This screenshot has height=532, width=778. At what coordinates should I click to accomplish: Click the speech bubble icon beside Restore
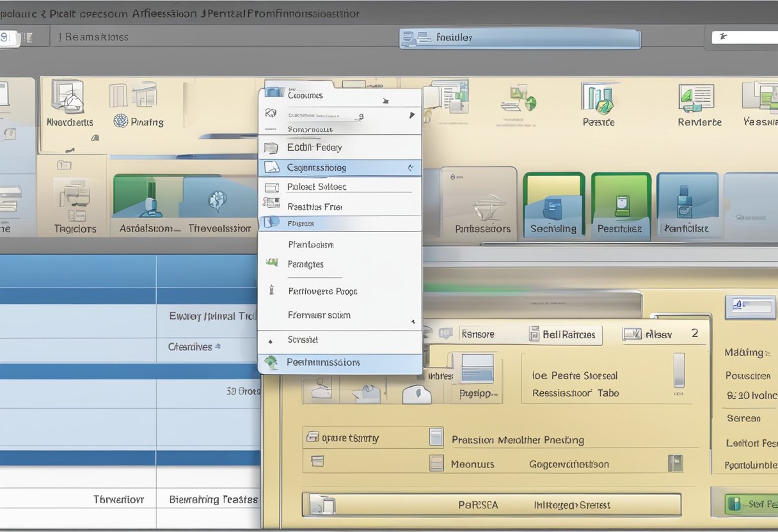[446, 333]
